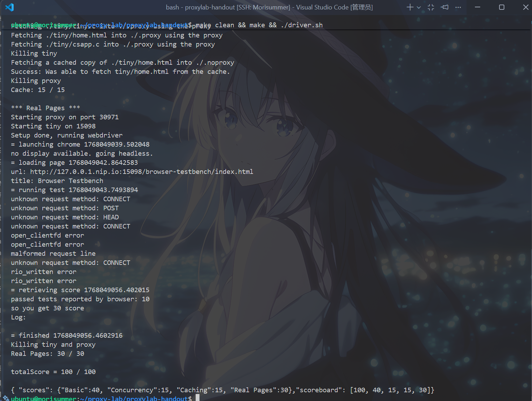Screen dimensions: 532x401
Task: Click the totalScore = 100 / 100 line
Action: [x=53, y=372]
